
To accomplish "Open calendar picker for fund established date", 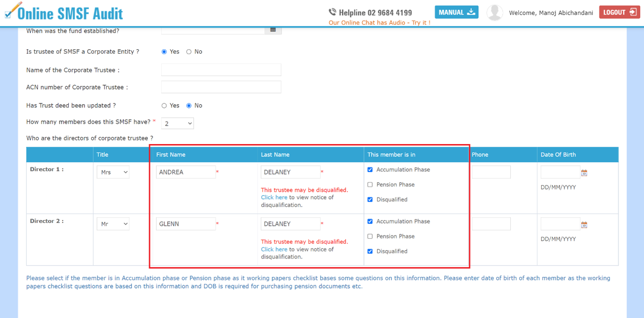I will [x=273, y=30].
